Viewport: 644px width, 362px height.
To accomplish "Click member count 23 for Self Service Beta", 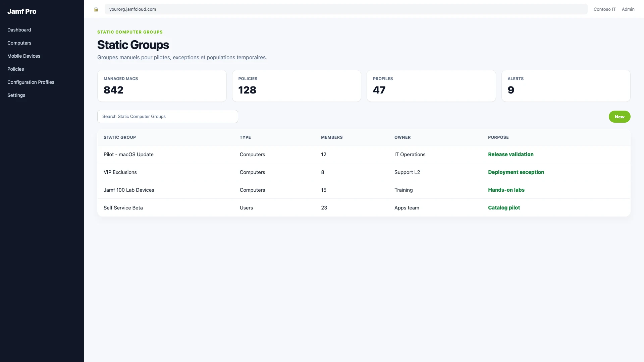I will pos(324,207).
